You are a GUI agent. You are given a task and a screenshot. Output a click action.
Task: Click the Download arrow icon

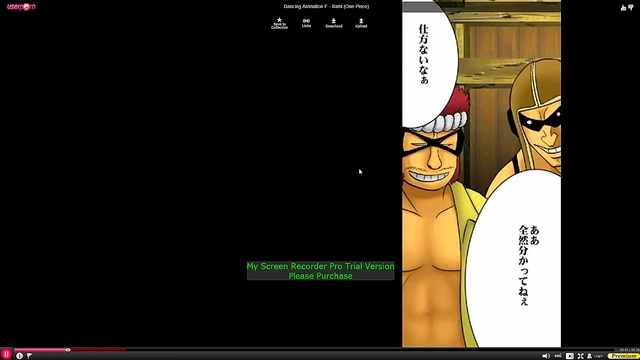333,20
